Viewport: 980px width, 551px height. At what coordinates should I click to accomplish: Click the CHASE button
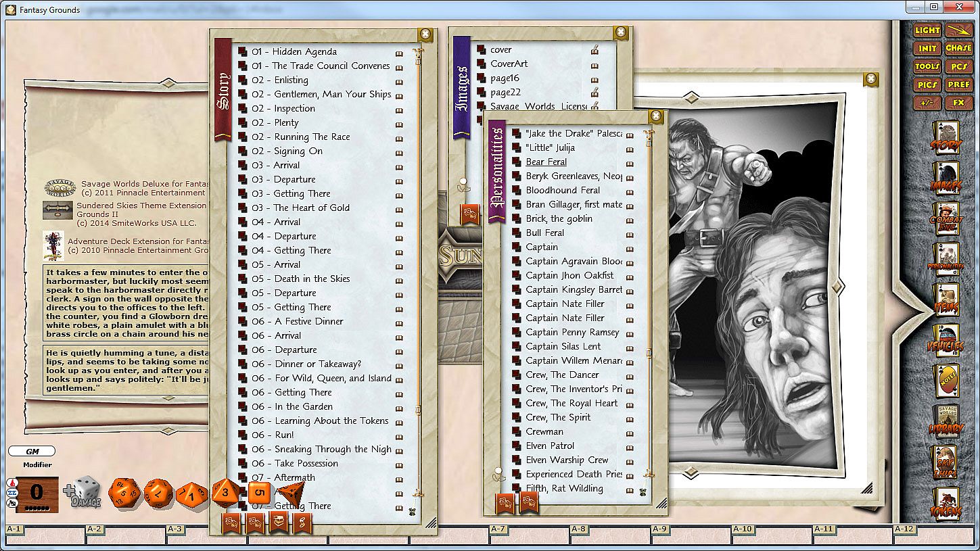958,49
